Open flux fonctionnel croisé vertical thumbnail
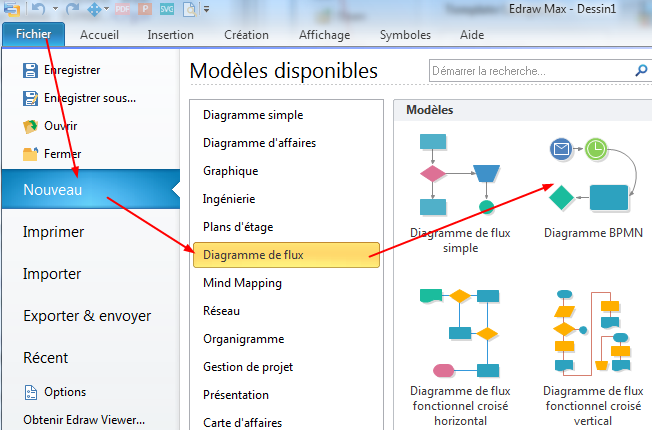Screen dimensions: 652x430 [593, 333]
